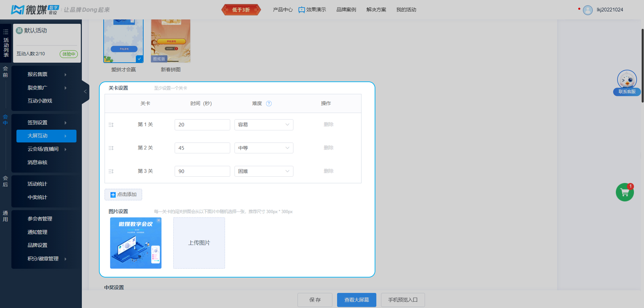Click the 上传图片 upload box
Image resolution: width=644 pixels, height=308 pixels.
pos(199,243)
